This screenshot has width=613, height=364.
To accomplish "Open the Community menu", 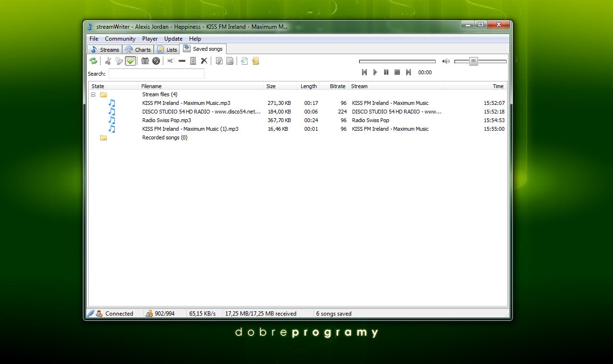I will pos(120,39).
